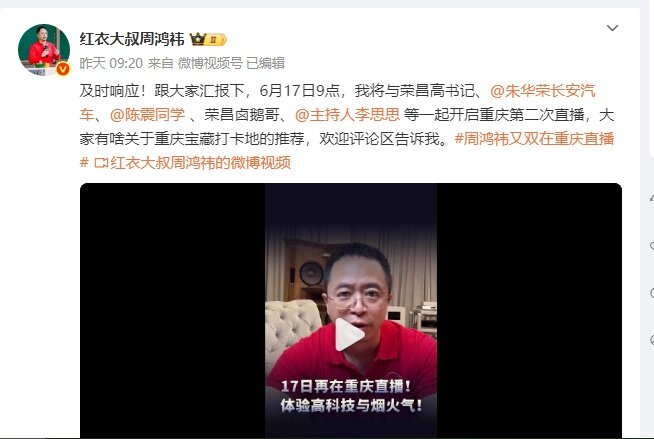Open 红衣大叔周鸿祎 username profile link
The height and width of the screenshot is (439, 654).
pyautogui.click(x=132, y=40)
